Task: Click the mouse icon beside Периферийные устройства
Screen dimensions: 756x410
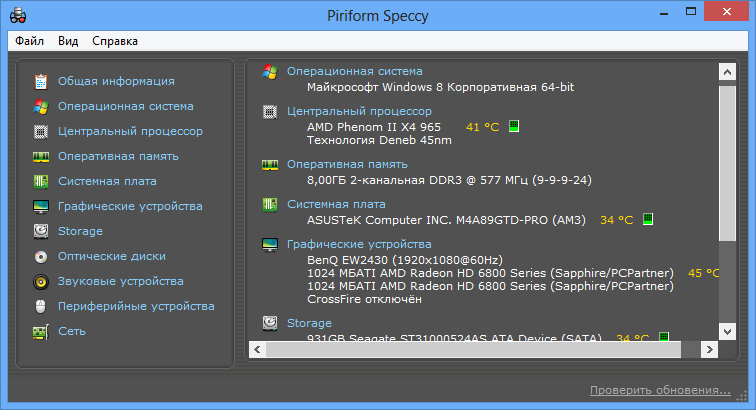Action: pyautogui.click(x=41, y=306)
